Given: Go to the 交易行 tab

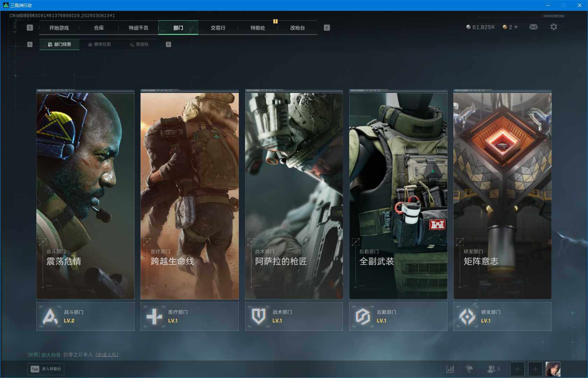Looking at the screenshot, I should click(218, 28).
